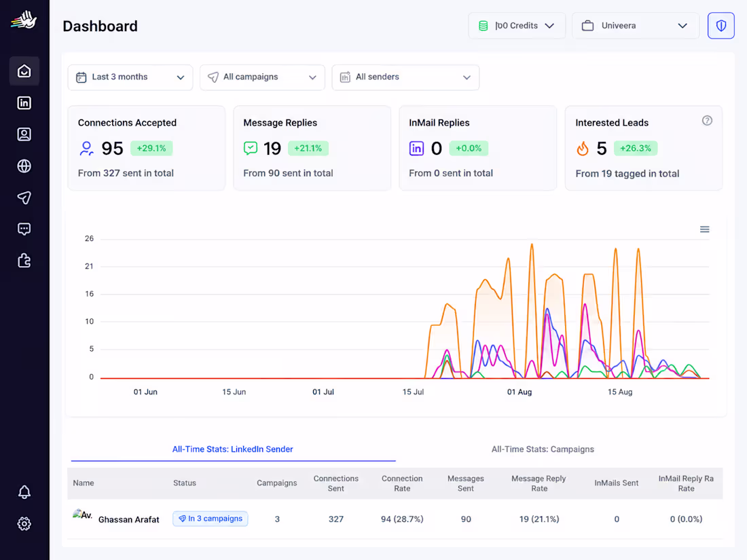Open the home dashboard sidebar icon
Viewport: 747px width, 560px height.
[24, 71]
